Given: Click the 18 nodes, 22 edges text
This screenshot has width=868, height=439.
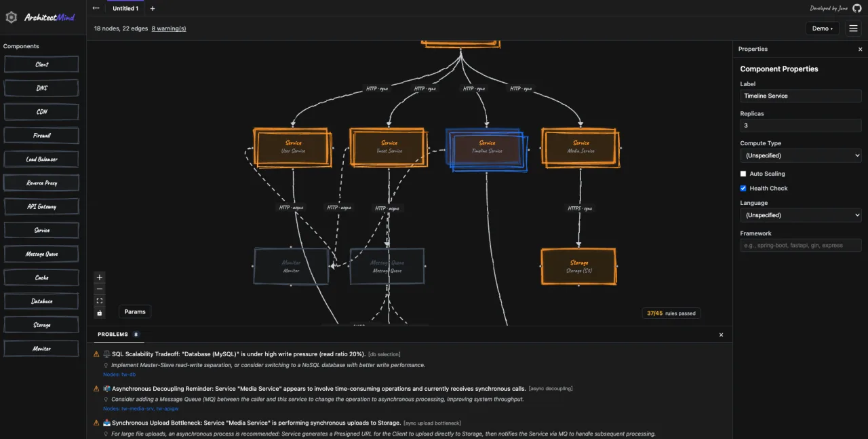Looking at the screenshot, I should (x=121, y=28).
